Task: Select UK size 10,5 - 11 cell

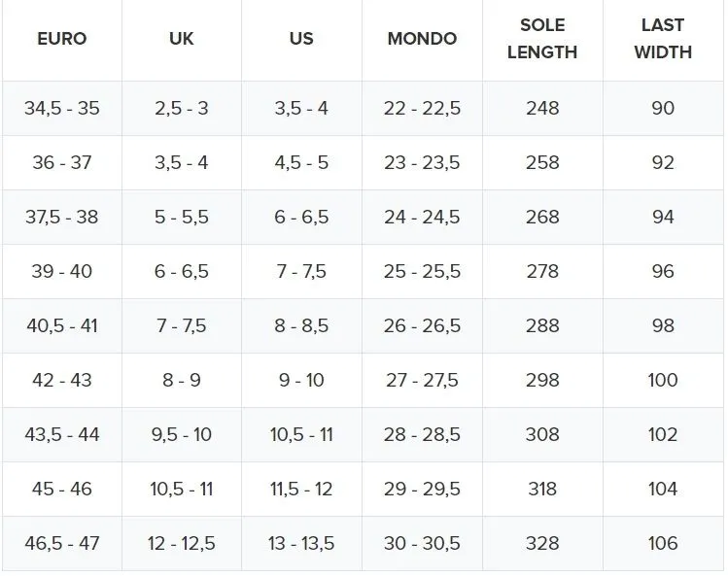Action: 182,489
